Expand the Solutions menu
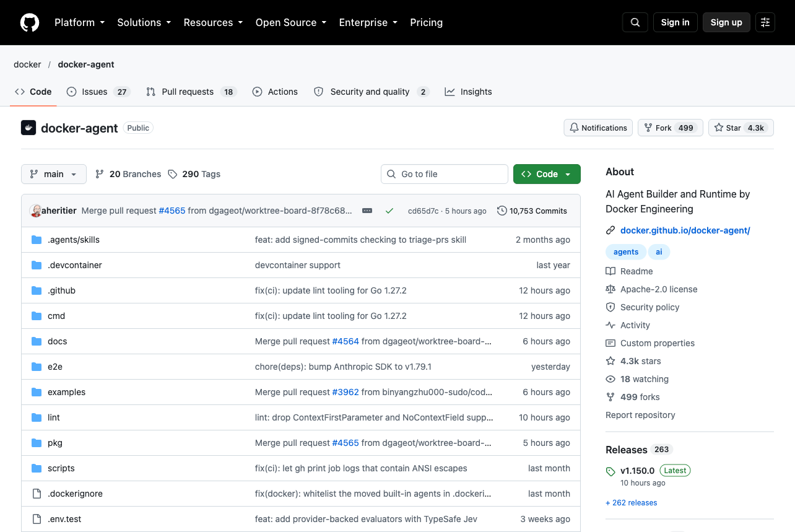 point(144,22)
